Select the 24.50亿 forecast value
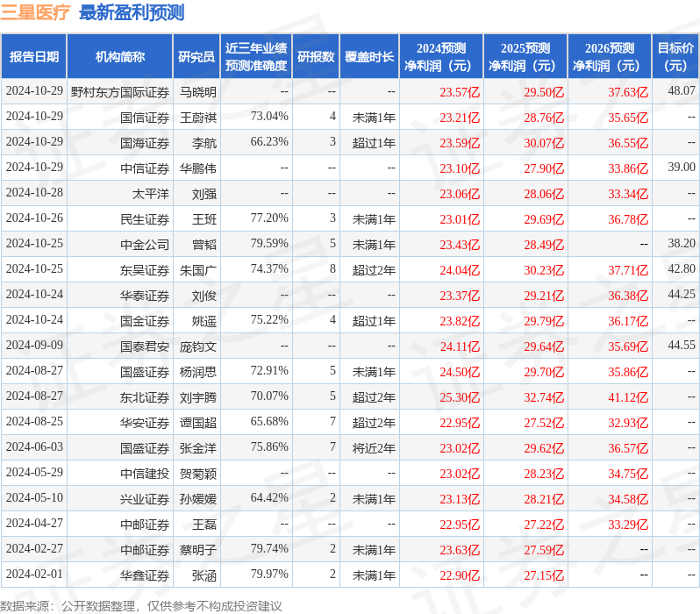This screenshot has width=700, height=614. pyautogui.click(x=460, y=373)
